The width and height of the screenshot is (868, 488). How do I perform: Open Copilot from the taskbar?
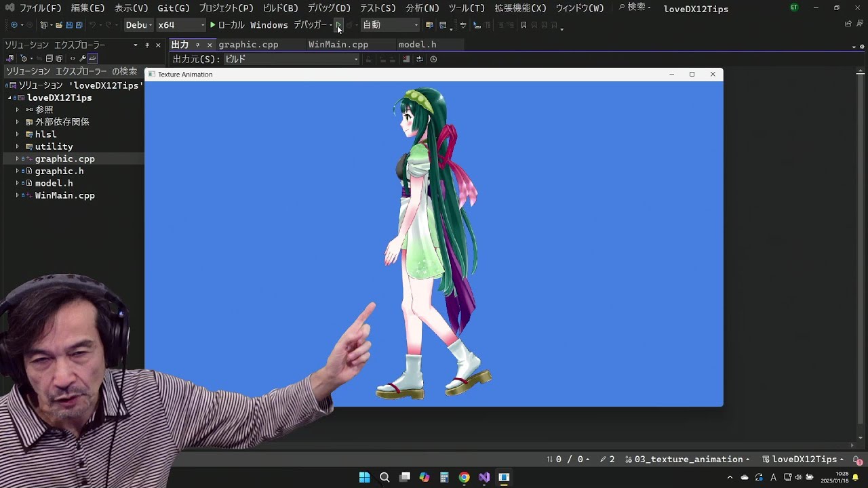coord(425,477)
